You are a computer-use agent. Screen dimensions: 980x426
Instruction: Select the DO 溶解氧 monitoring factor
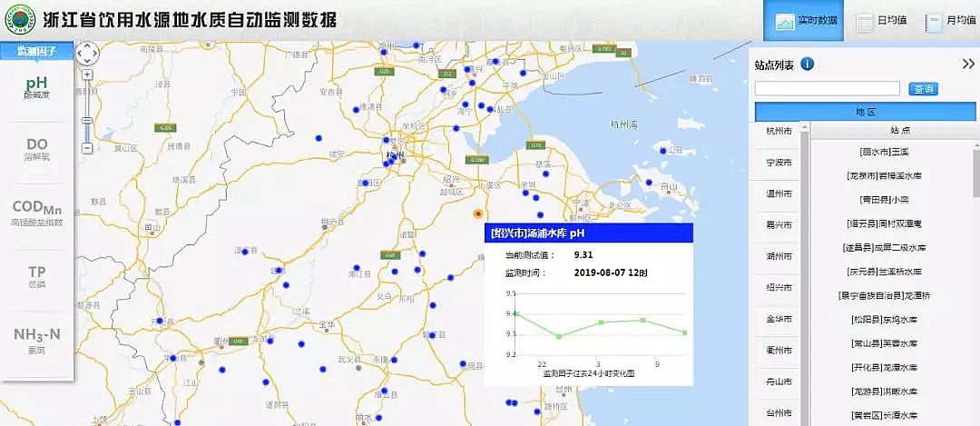[x=36, y=150]
